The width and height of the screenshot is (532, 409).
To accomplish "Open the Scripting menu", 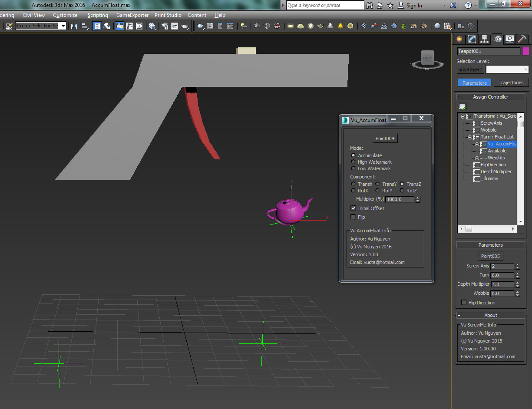I will 98,15.
